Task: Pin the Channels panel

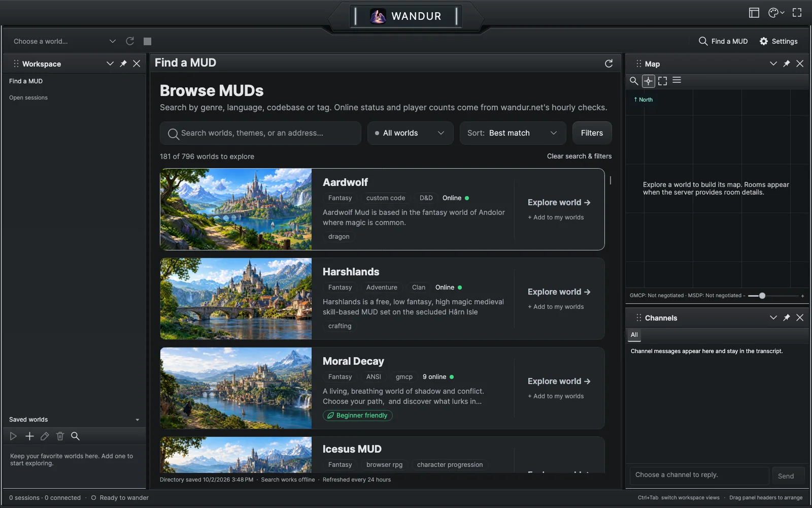Action: point(787,317)
